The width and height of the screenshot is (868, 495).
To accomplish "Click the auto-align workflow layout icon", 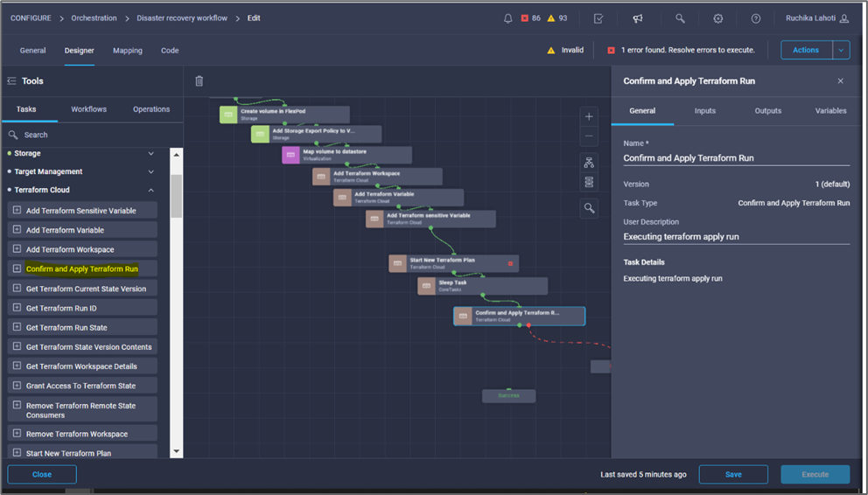I will pos(589,163).
